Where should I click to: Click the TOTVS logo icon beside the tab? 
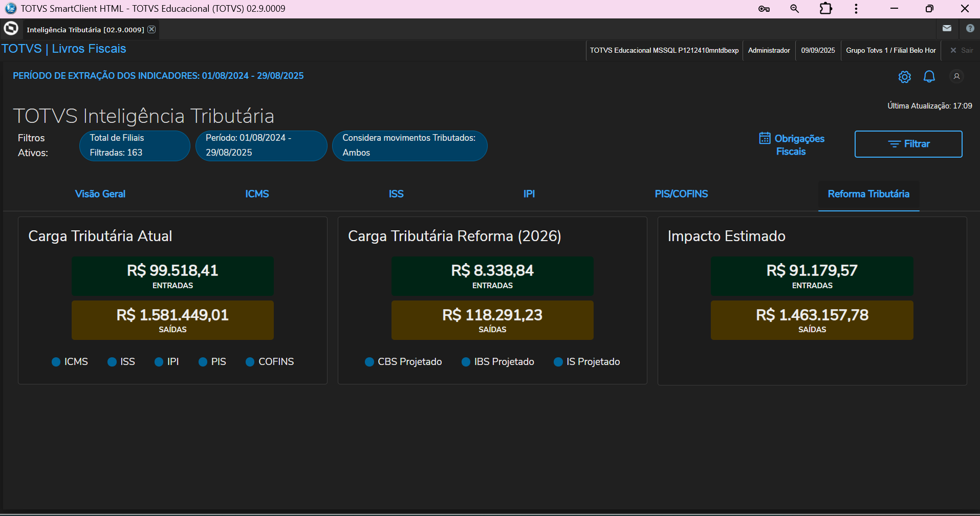pyautogui.click(x=11, y=29)
